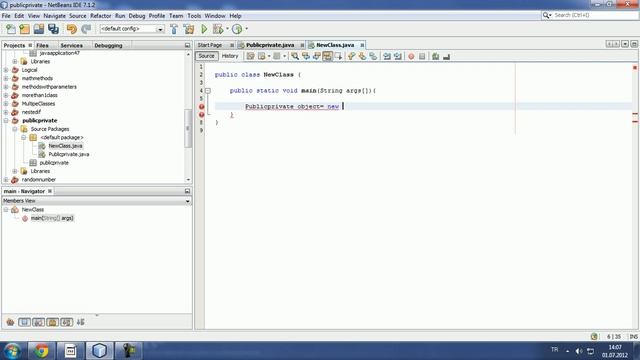Click the Save All toolbar icon

[x=53, y=29]
